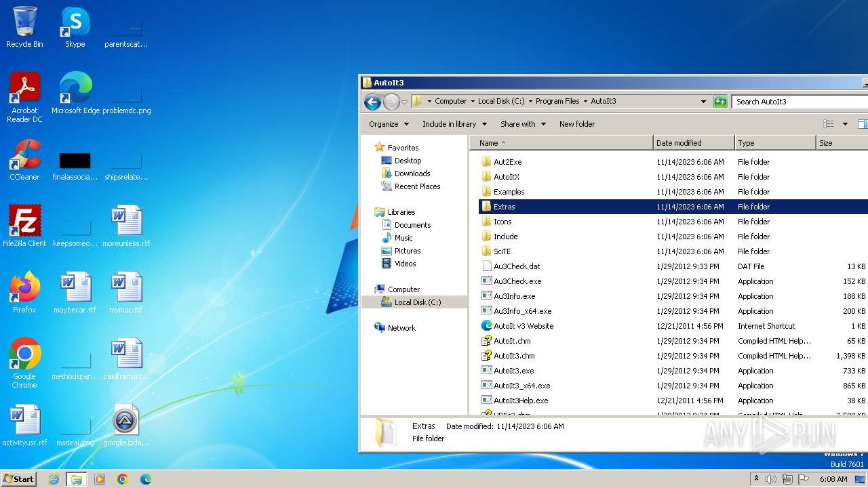This screenshot has width=868, height=488.
Task: Select AutoIt v3 Website shortcut
Action: 523,326
